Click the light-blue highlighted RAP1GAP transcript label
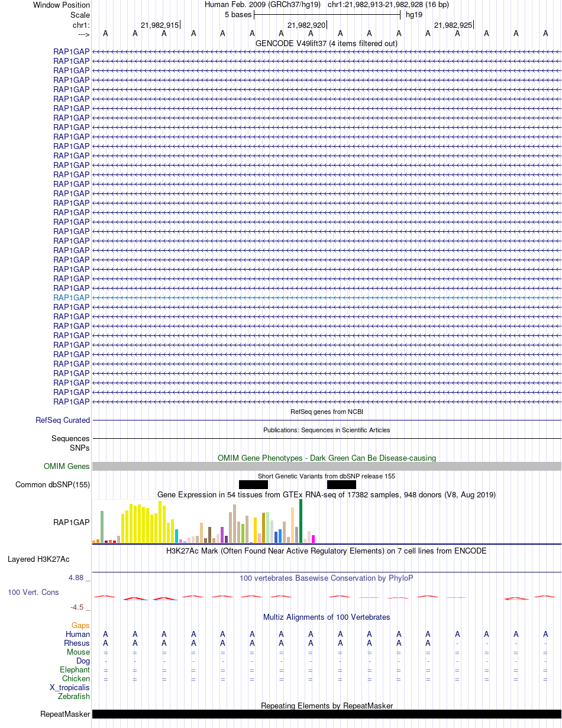 click(72, 297)
